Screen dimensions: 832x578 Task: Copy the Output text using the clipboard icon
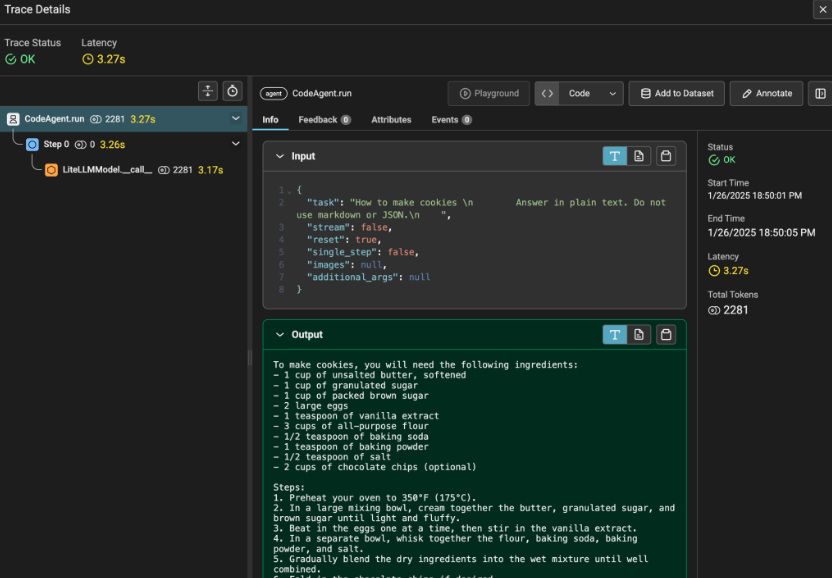[x=665, y=334]
